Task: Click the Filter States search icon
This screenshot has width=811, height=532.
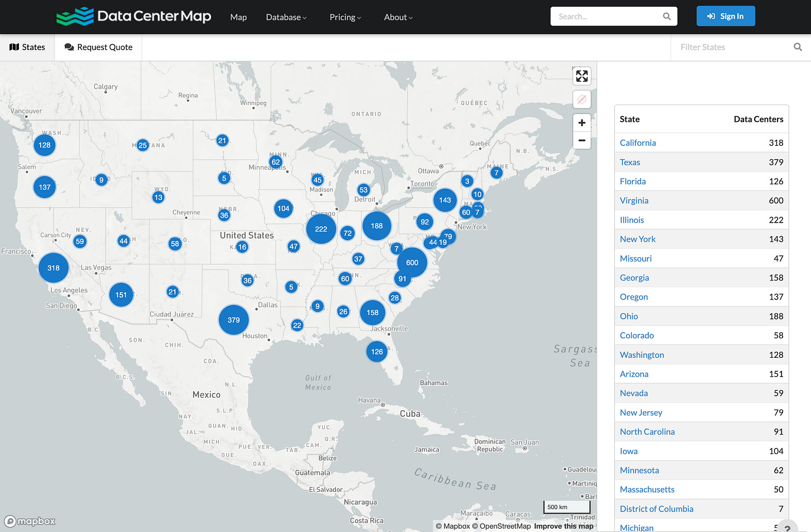Action: (798, 47)
